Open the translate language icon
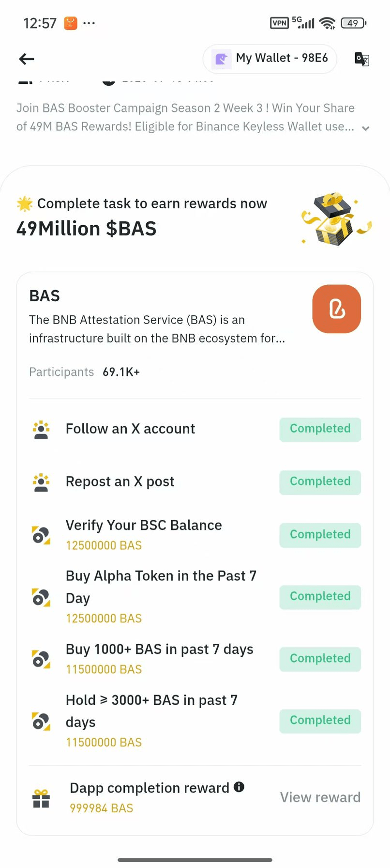Screen dimensions: 390x868 click(362, 59)
